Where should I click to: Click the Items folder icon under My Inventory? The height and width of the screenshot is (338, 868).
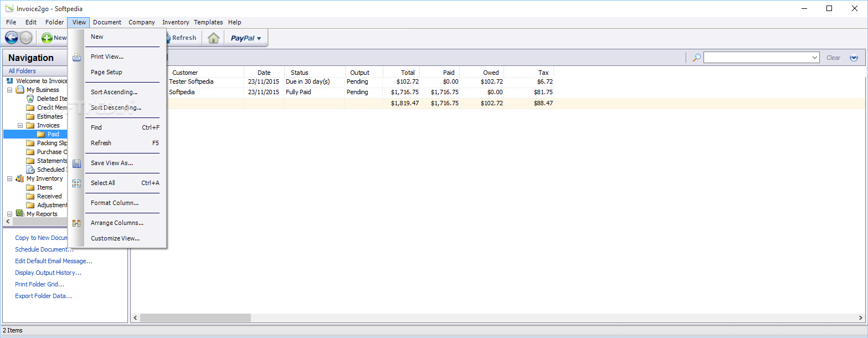pos(30,187)
